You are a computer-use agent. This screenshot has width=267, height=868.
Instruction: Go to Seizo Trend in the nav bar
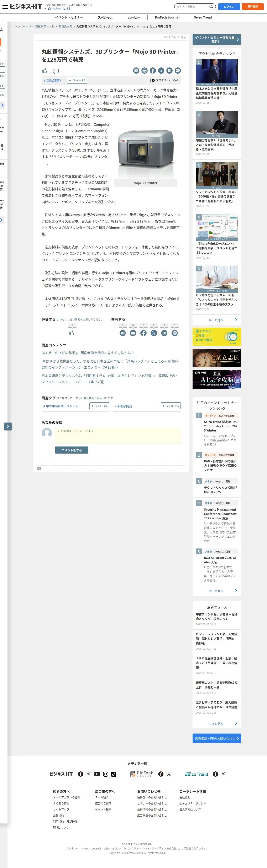[203, 17]
